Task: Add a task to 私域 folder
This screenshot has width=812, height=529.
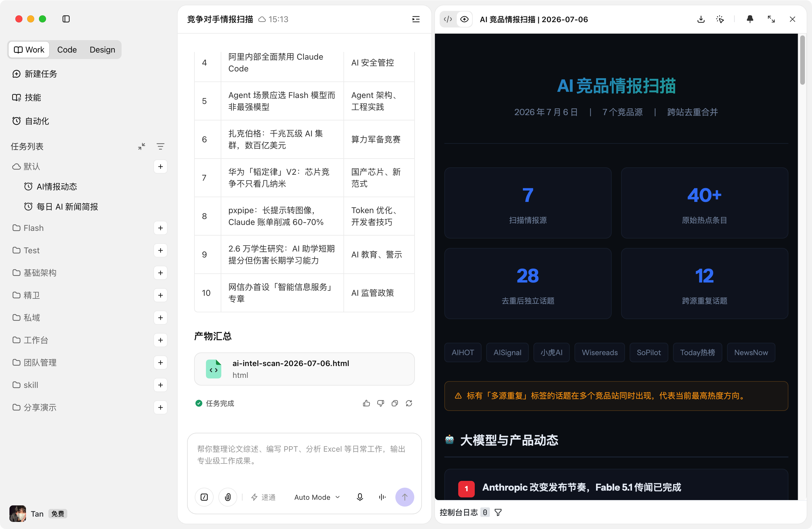Action: coord(160,318)
